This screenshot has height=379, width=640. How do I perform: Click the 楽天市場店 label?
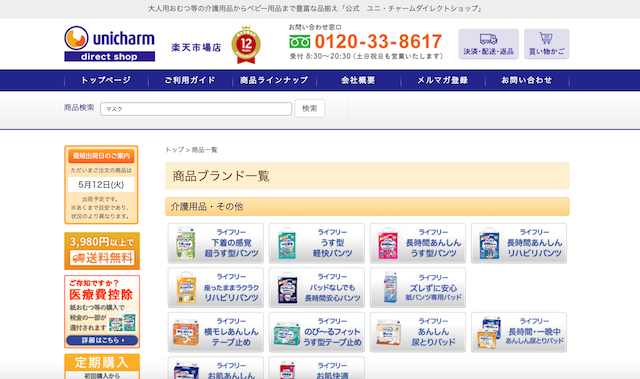(196, 48)
